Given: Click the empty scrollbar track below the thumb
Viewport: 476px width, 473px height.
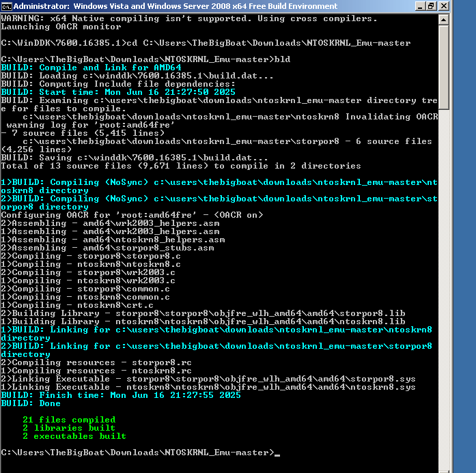Looking at the screenshot, I should coord(444,273).
